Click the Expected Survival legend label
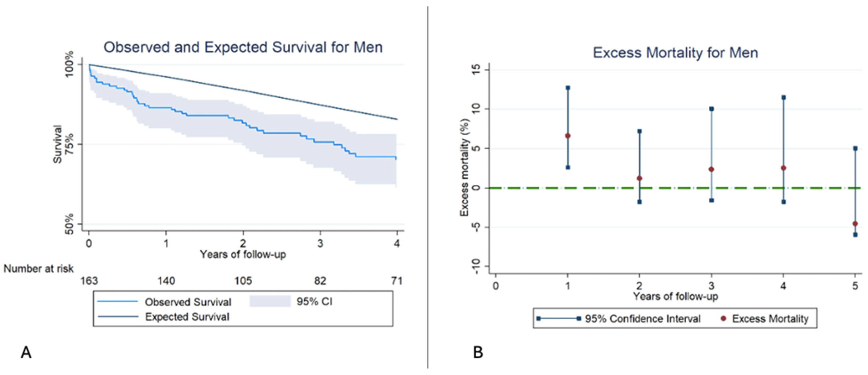 coord(187,317)
